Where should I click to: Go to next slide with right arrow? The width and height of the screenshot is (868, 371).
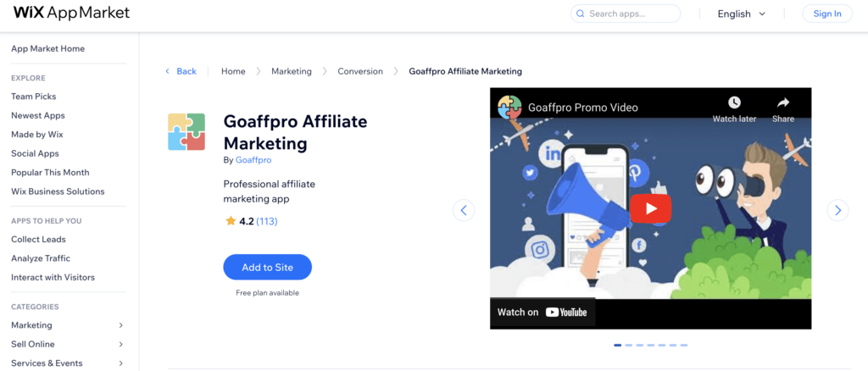(x=837, y=210)
